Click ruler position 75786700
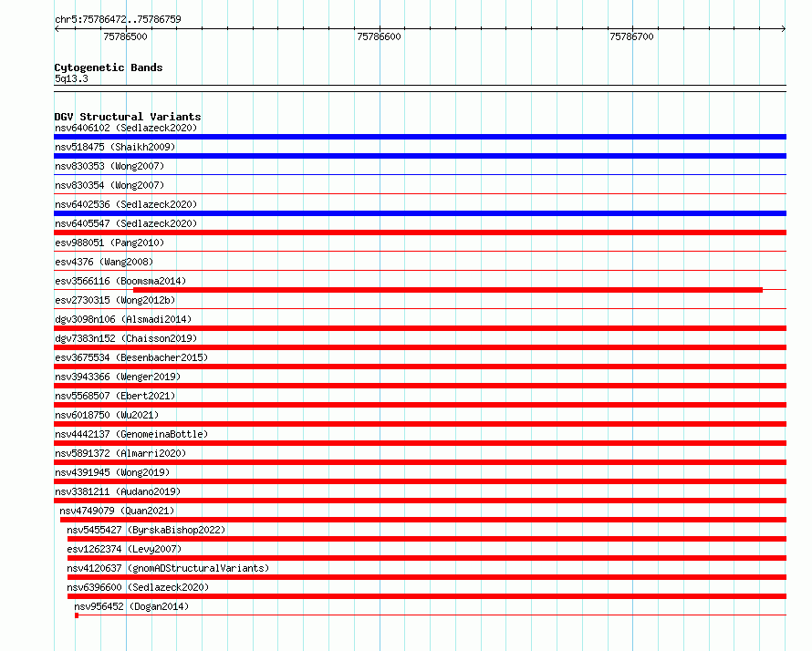Image resolution: width=812 pixels, height=651 pixels. pos(631,36)
